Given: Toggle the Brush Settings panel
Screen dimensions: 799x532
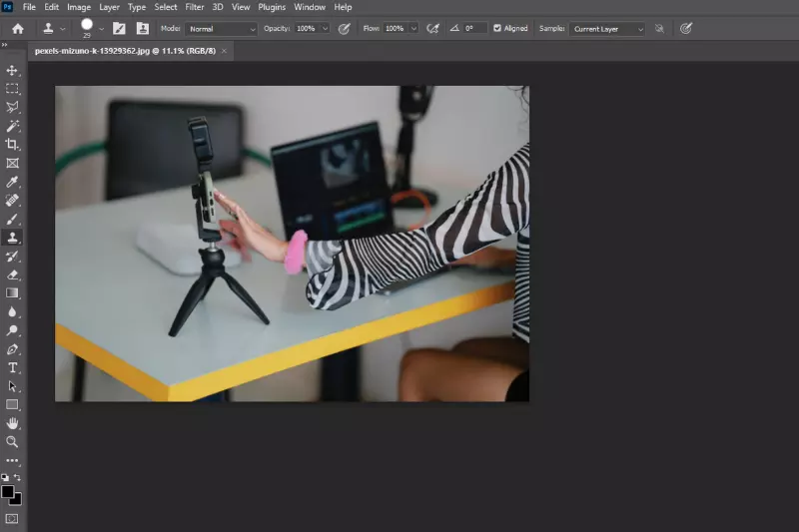Looking at the screenshot, I should pos(119,29).
